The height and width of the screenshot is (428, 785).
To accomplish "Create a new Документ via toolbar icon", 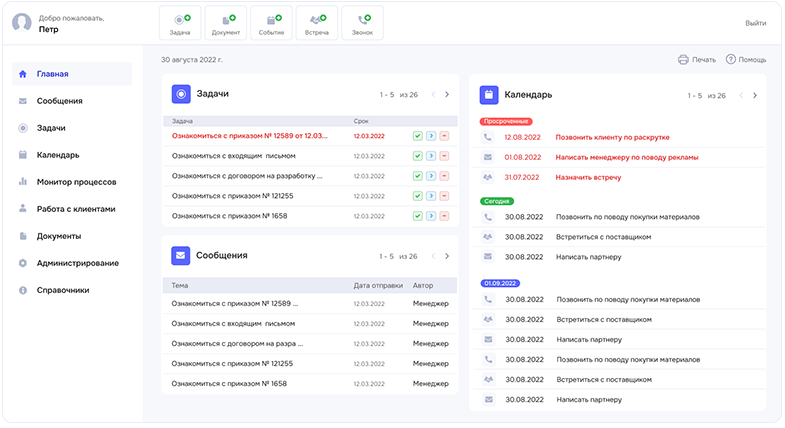I will [x=225, y=23].
